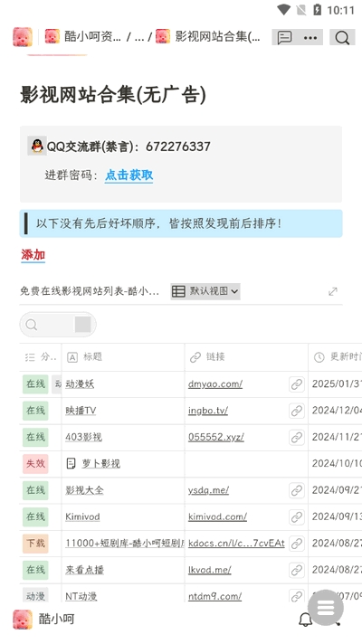362x644 pixels.
Task: Tap the search magnifier in header
Action: tap(342, 37)
